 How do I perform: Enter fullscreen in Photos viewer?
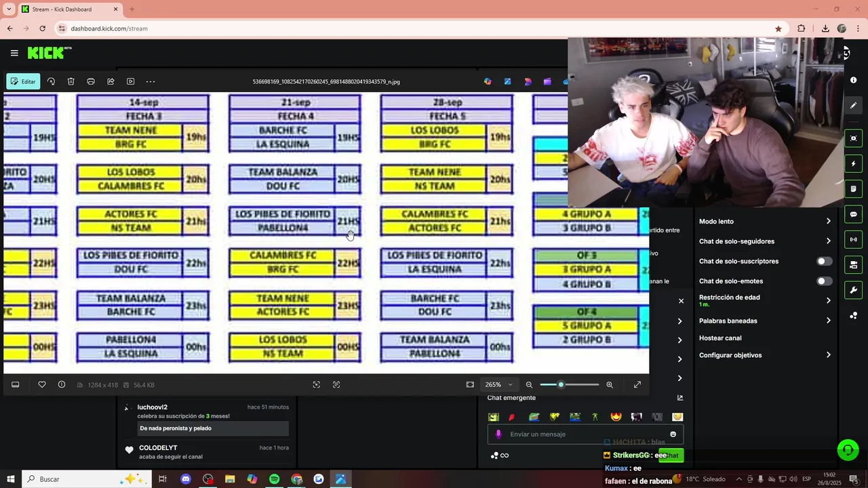click(x=637, y=384)
